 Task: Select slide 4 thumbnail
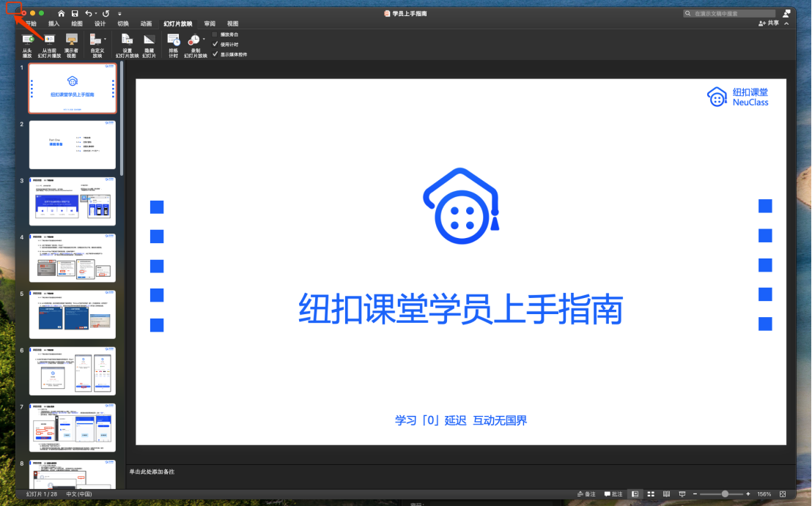73,258
